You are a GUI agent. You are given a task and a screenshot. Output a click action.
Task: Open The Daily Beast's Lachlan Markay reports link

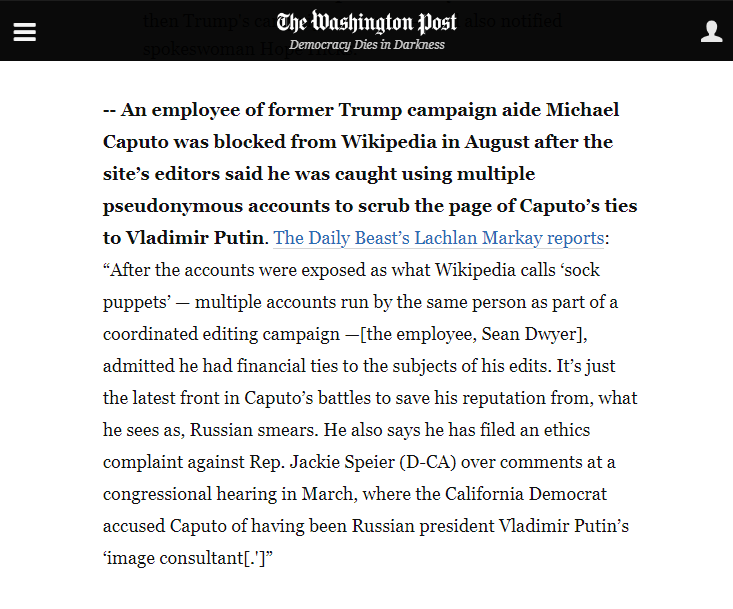tap(438, 238)
